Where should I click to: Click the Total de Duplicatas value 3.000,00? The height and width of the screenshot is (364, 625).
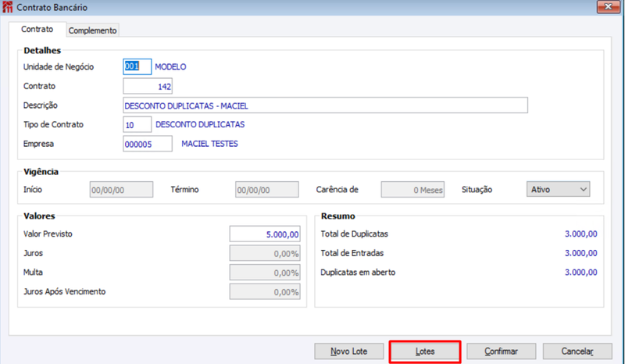point(580,234)
